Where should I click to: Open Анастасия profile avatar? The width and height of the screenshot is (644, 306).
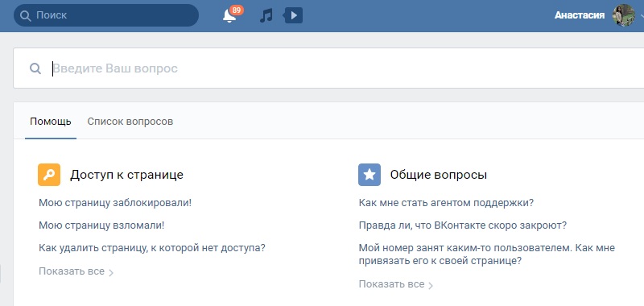pos(623,15)
